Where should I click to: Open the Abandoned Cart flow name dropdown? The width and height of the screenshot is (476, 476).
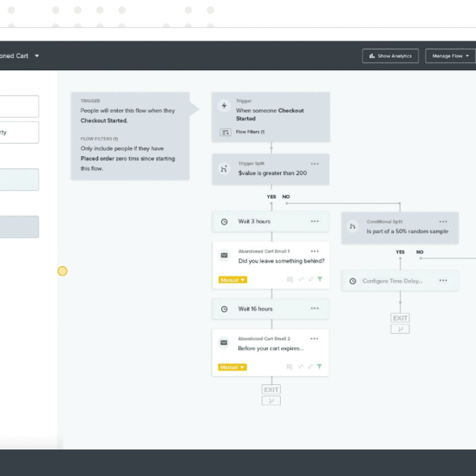pyautogui.click(x=37, y=56)
